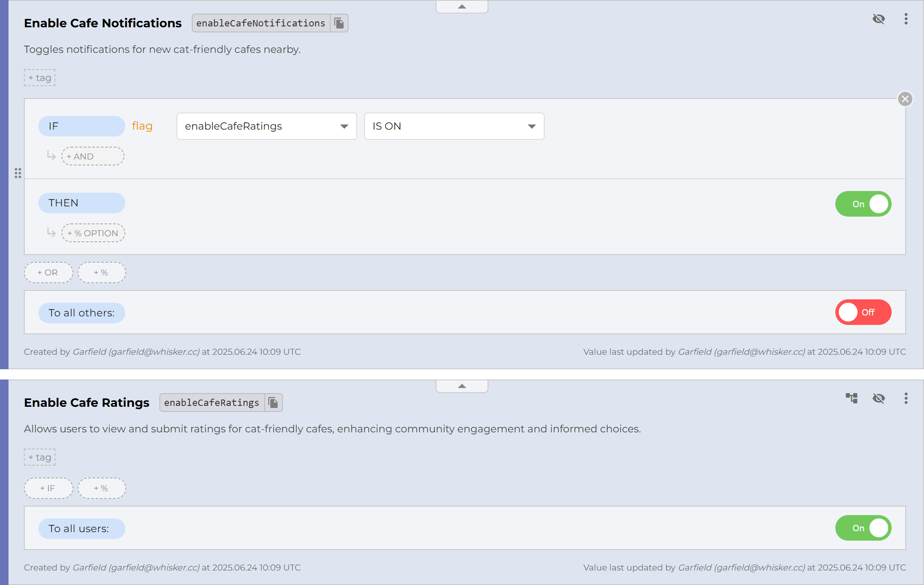Screen dimensions: 924x585
Task: Hide the Enable Cafe Notifications flag
Action: coord(878,19)
